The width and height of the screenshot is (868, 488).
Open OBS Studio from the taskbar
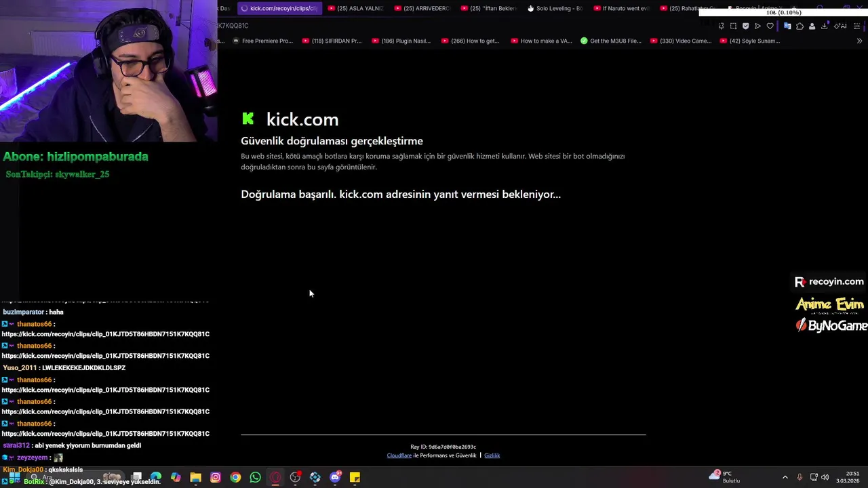coord(295,477)
